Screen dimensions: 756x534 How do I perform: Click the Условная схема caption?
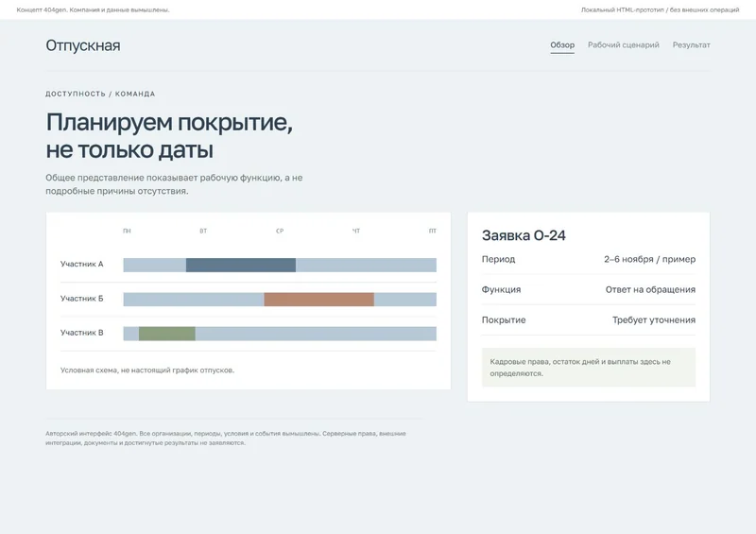(147, 370)
